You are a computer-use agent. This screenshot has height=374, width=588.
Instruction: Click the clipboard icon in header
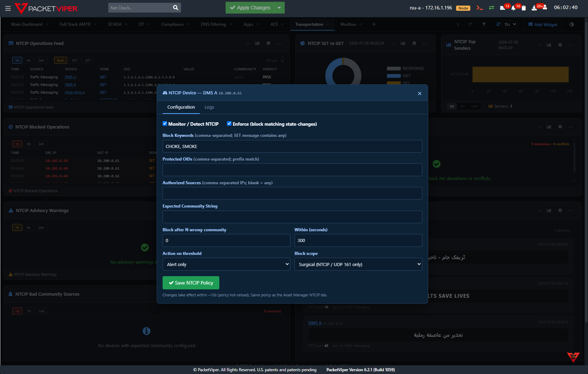coord(524,8)
